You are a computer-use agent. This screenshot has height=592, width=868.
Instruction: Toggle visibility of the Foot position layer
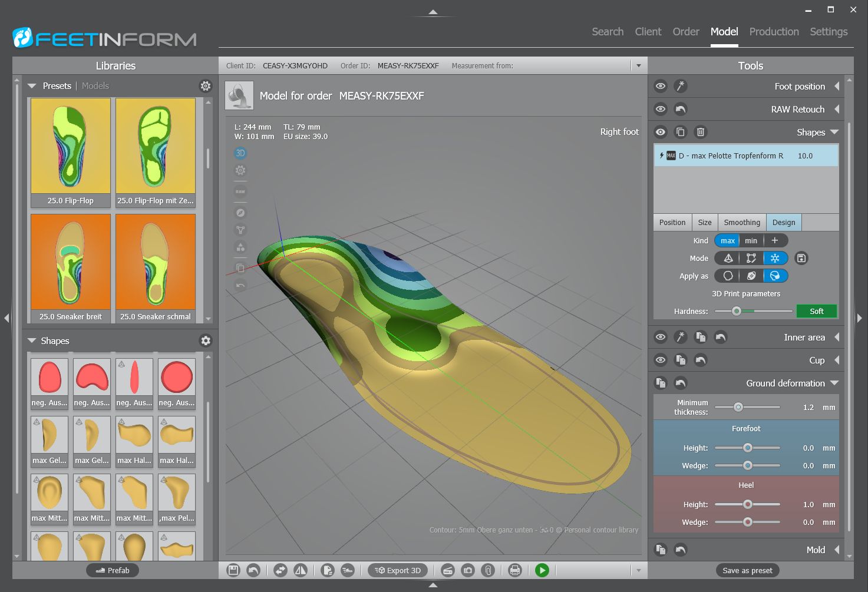(660, 86)
